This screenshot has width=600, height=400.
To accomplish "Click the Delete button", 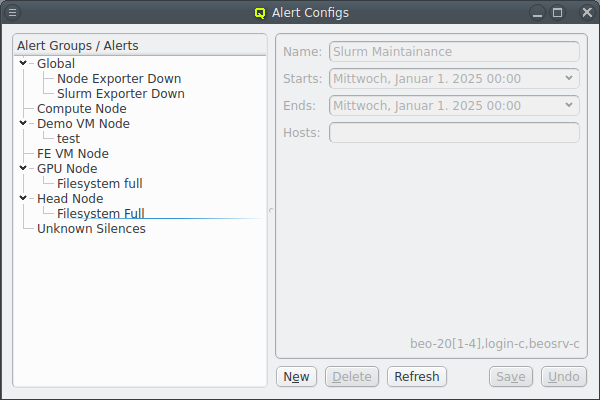I will coord(352,377).
